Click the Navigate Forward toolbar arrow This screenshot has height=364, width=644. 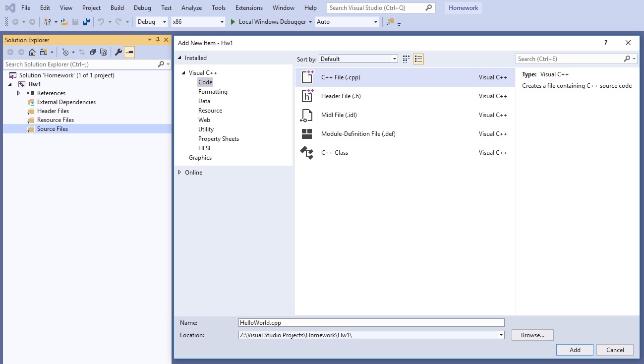[32, 22]
